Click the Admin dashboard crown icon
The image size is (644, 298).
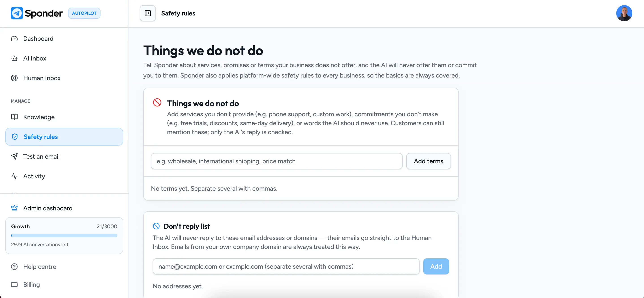click(x=14, y=208)
